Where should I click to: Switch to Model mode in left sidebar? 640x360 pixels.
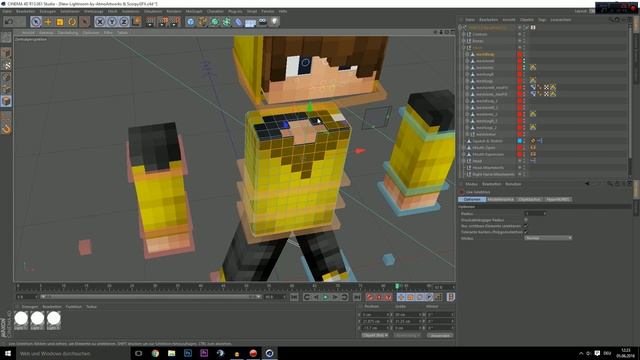(6, 53)
